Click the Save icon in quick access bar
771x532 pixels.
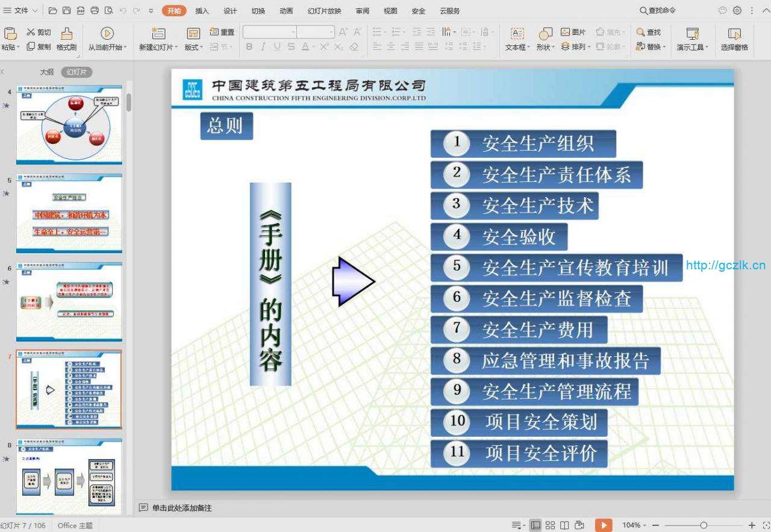point(66,10)
